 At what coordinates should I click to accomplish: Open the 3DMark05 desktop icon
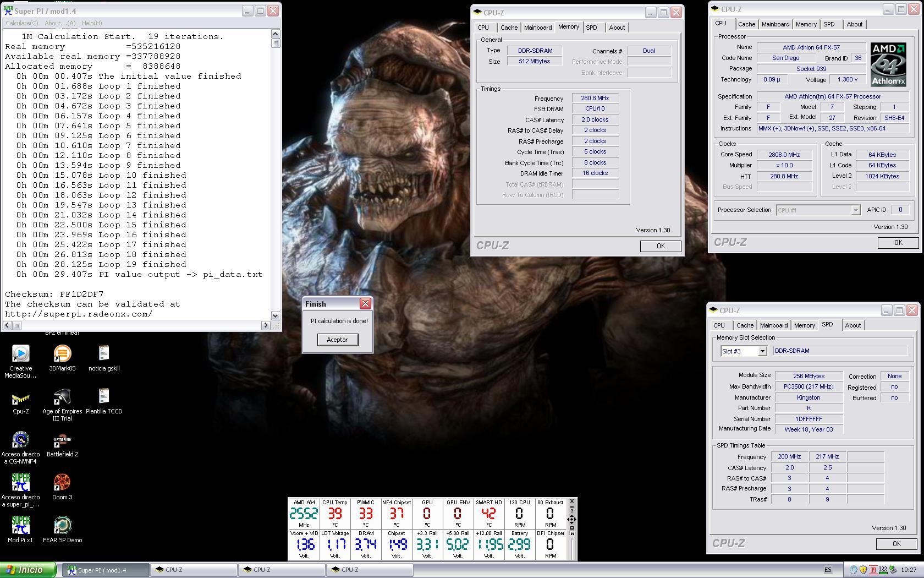[62, 354]
